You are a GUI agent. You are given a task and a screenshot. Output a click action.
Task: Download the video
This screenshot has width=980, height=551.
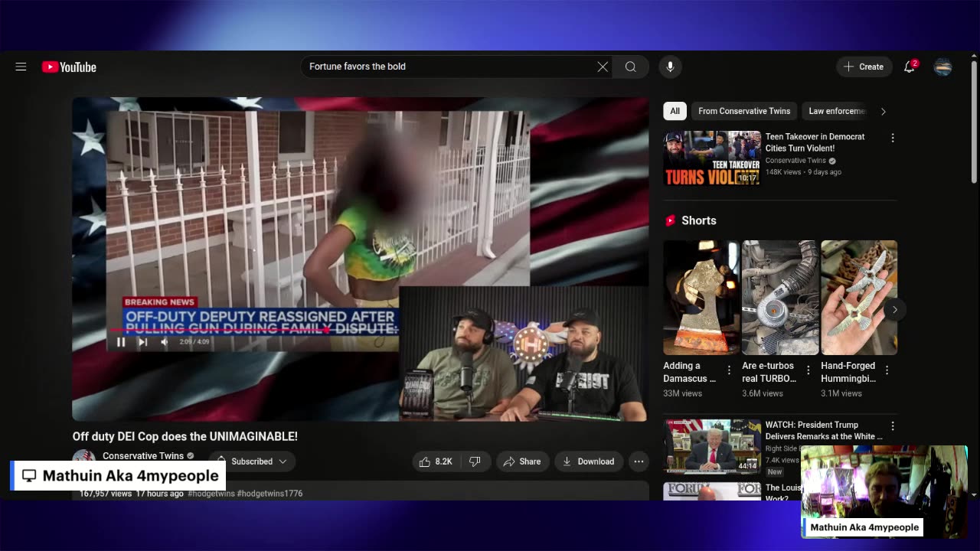588,461
